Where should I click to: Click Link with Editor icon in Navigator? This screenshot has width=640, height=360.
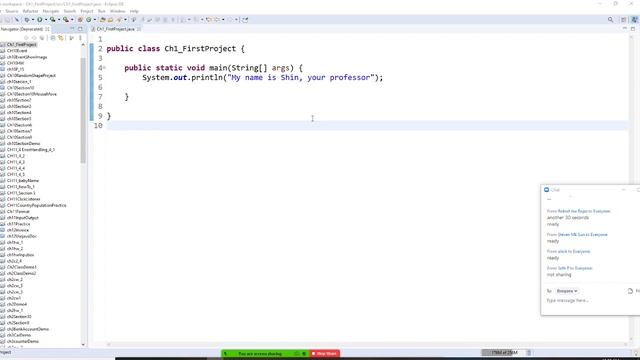click(x=61, y=38)
